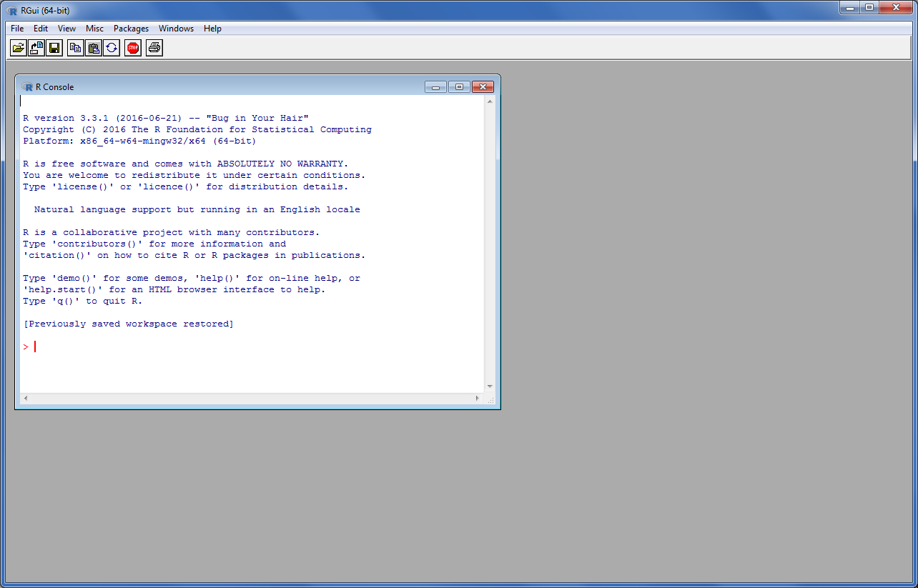The width and height of the screenshot is (918, 588).
Task: Click the Load workspace toolbar icon
Action: pyautogui.click(x=36, y=48)
